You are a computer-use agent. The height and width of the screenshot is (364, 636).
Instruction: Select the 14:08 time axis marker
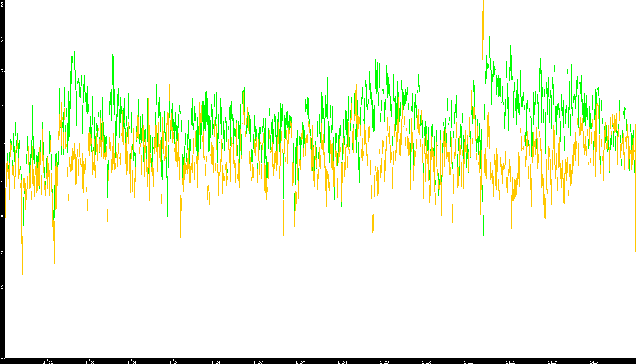pos(342,362)
